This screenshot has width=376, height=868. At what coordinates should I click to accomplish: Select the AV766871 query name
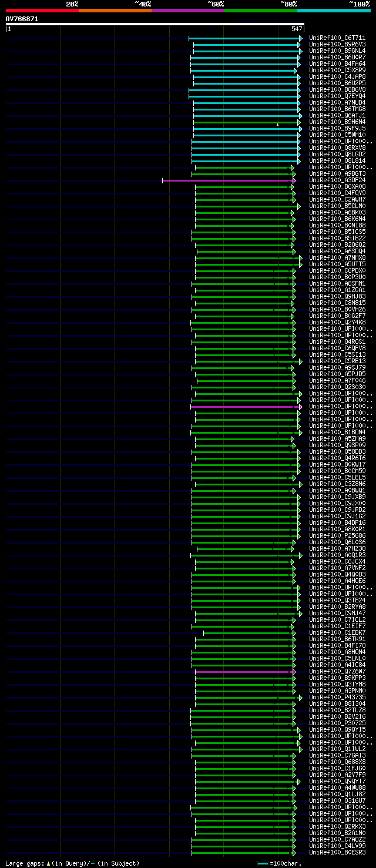[22, 19]
